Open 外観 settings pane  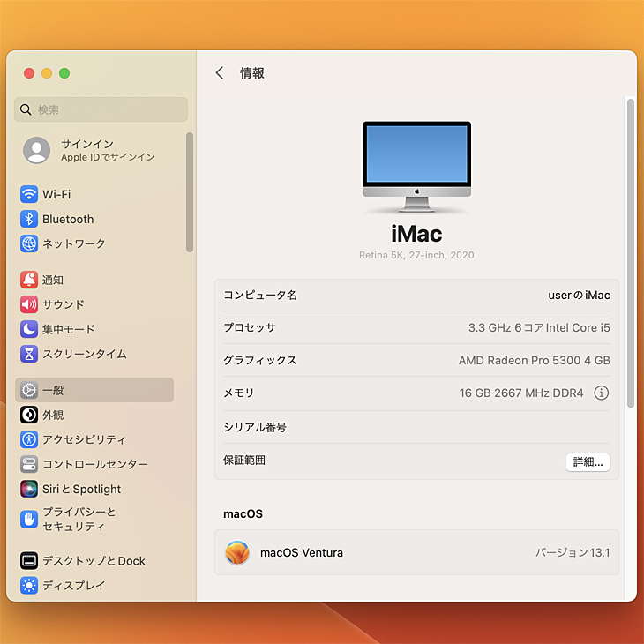[53, 415]
